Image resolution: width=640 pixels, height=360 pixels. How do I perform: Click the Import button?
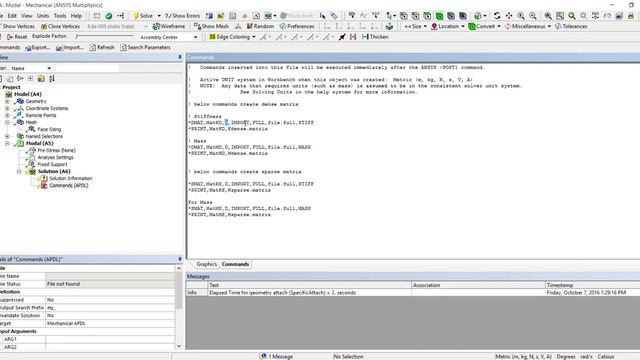tap(69, 47)
